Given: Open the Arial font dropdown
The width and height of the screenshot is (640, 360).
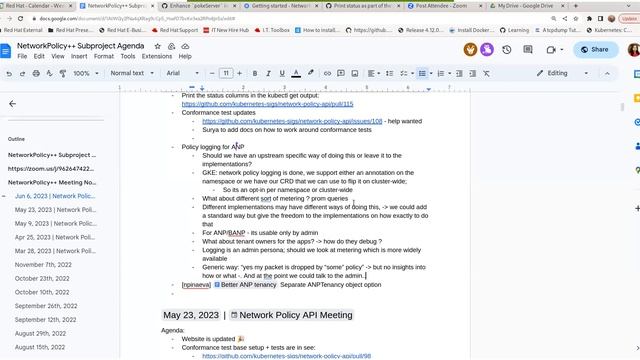Looking at the screenshot, I should 182,73.
